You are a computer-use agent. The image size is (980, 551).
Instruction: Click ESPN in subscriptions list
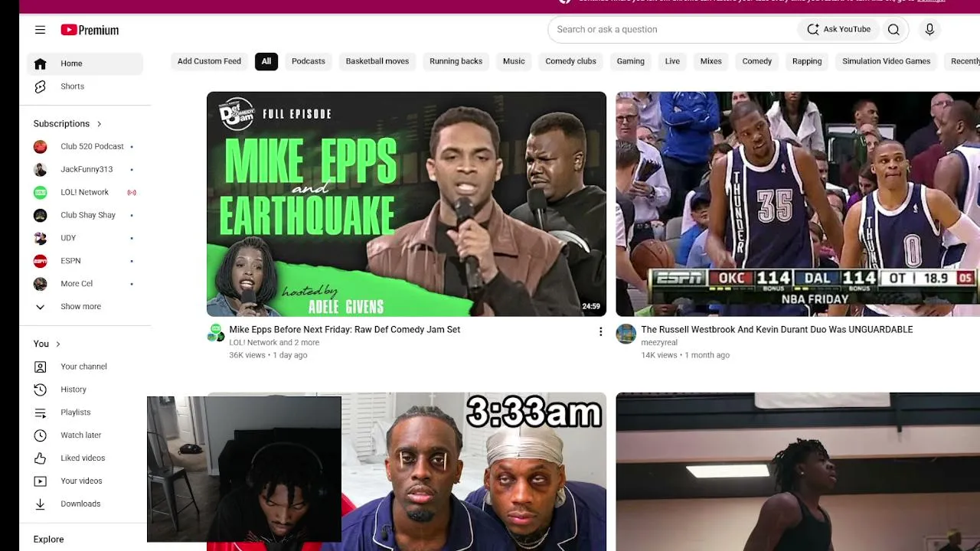[x=85, y=261]
